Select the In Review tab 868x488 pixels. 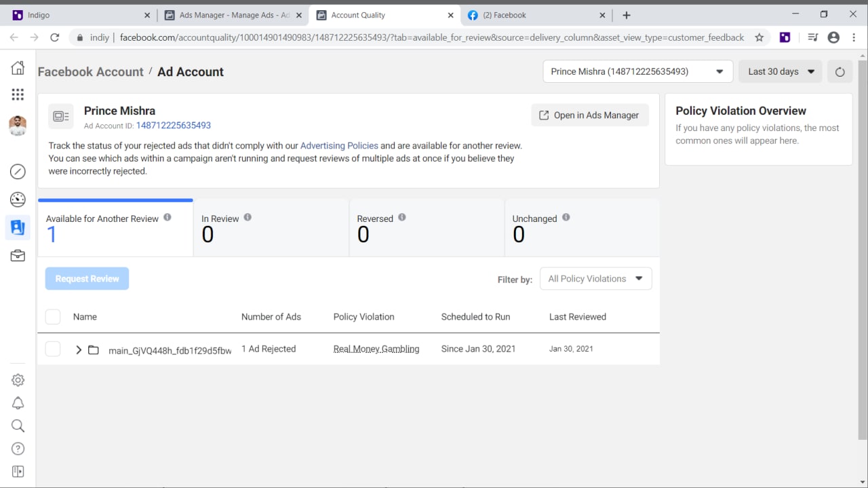click(271, 228)
